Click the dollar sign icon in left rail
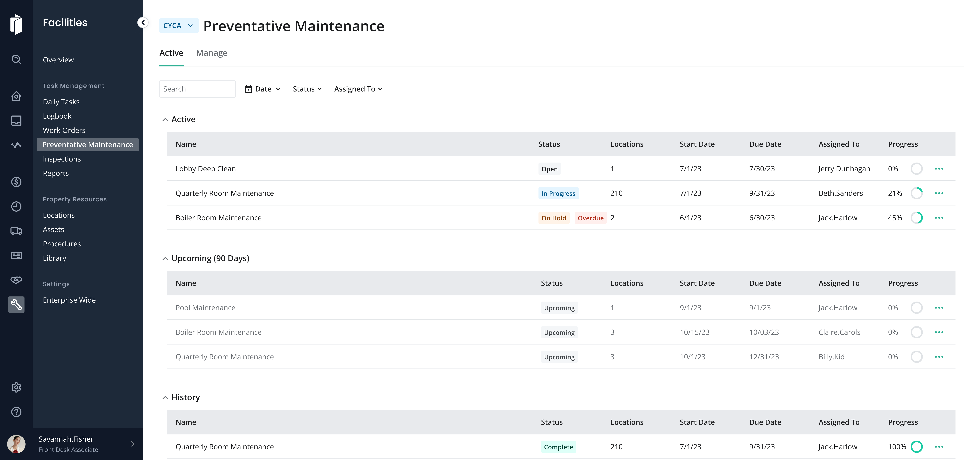980x460 pixels. (16, 182)
